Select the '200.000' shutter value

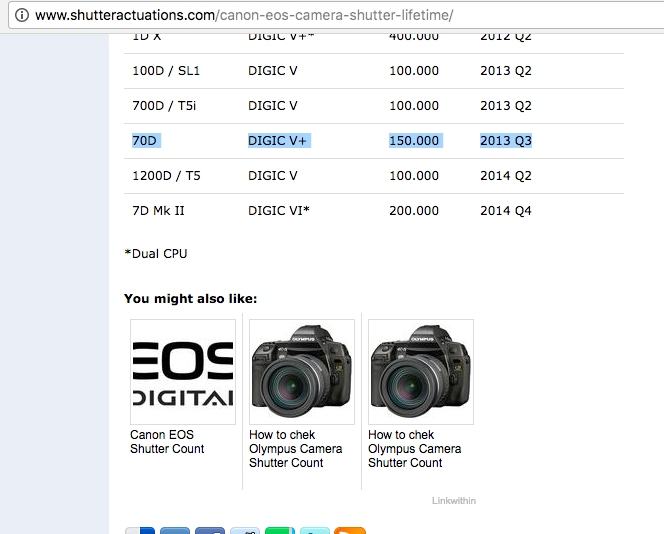tap(414, 211)
